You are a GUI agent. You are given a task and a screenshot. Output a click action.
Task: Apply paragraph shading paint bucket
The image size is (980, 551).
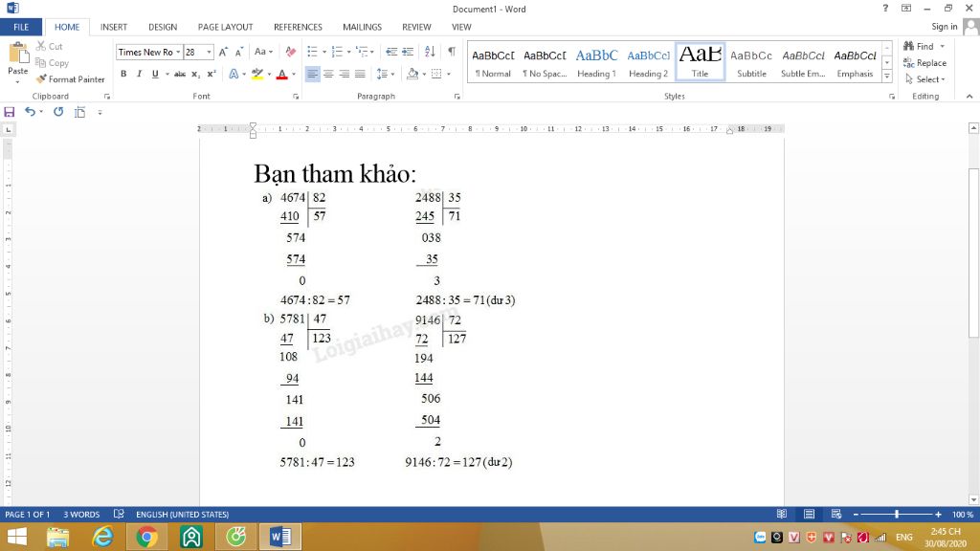click(412, 74)
